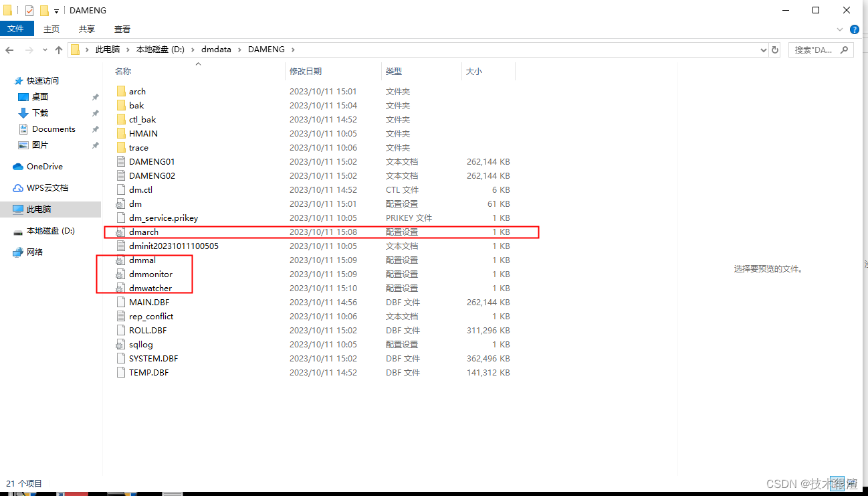Click the Forward navigation arrow

click(x=29, y=50)
